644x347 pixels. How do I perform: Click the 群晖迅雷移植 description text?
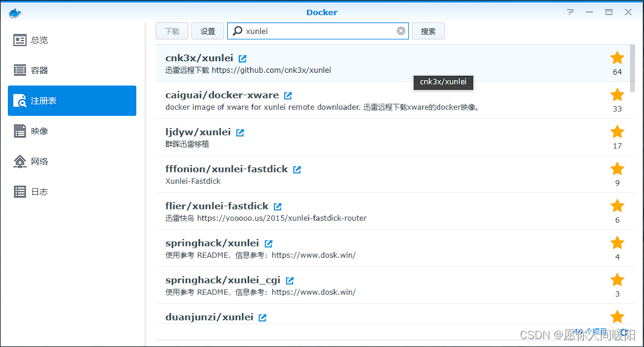coord(187,144)
